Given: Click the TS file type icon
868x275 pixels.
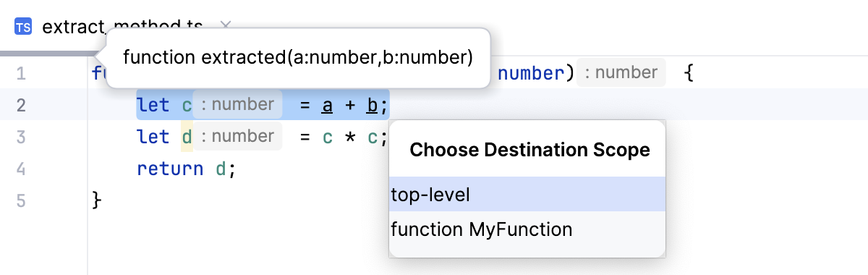Looking at the screenshot, I should [x=22, y=27].
